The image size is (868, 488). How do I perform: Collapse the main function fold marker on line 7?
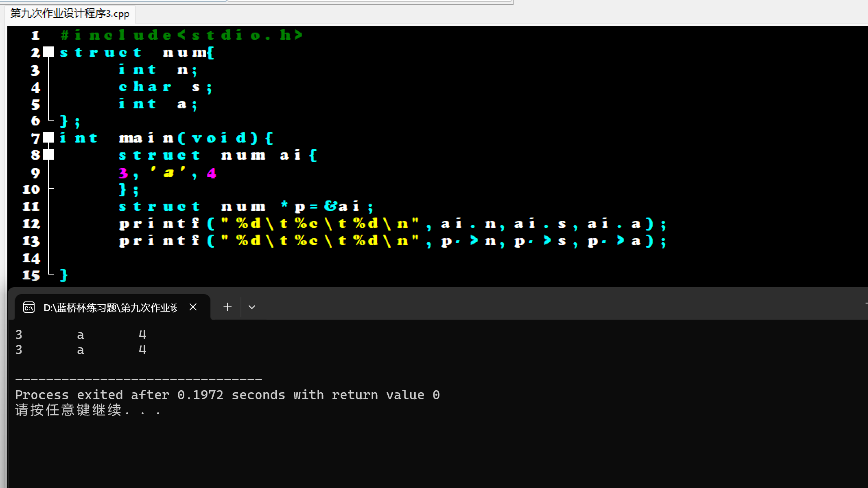click(49, 138)
